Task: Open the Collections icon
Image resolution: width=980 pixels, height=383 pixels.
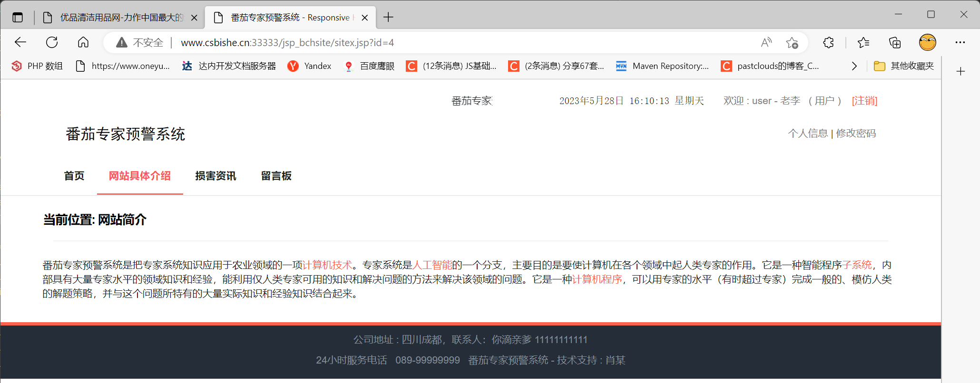Action: point(895,42)
